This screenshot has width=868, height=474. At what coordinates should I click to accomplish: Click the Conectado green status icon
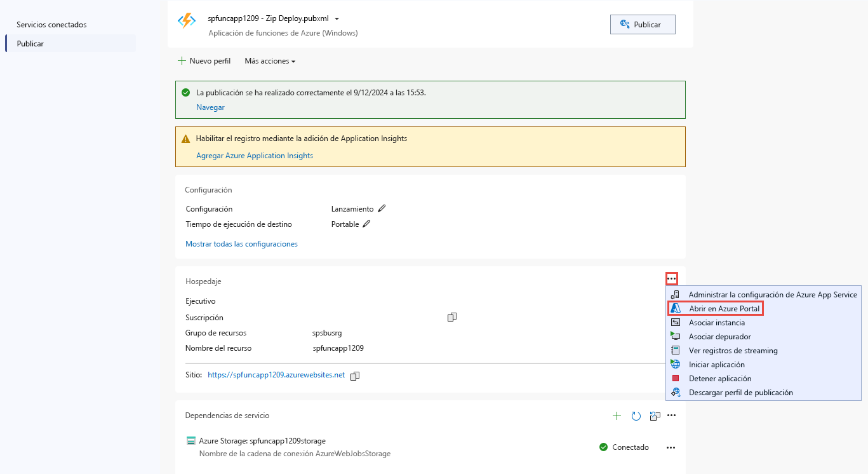point(604,447)
